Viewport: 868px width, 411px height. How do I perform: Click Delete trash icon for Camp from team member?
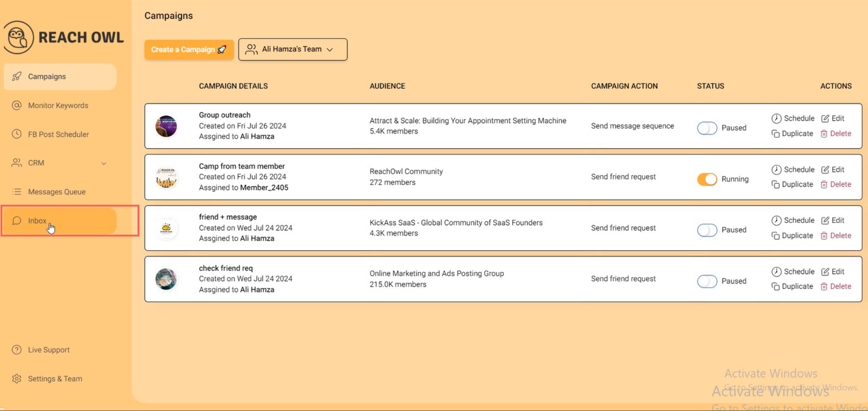[x=824, y=184]
